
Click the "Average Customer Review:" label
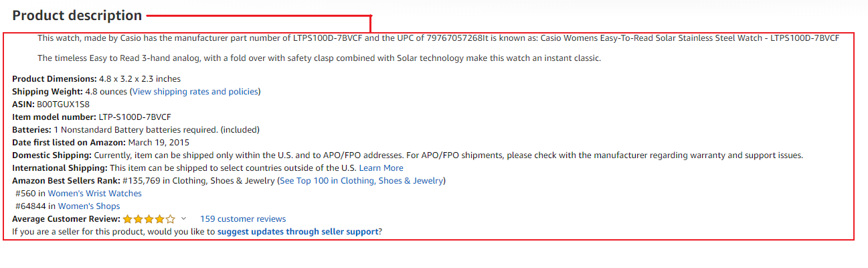tap(66, 219)
